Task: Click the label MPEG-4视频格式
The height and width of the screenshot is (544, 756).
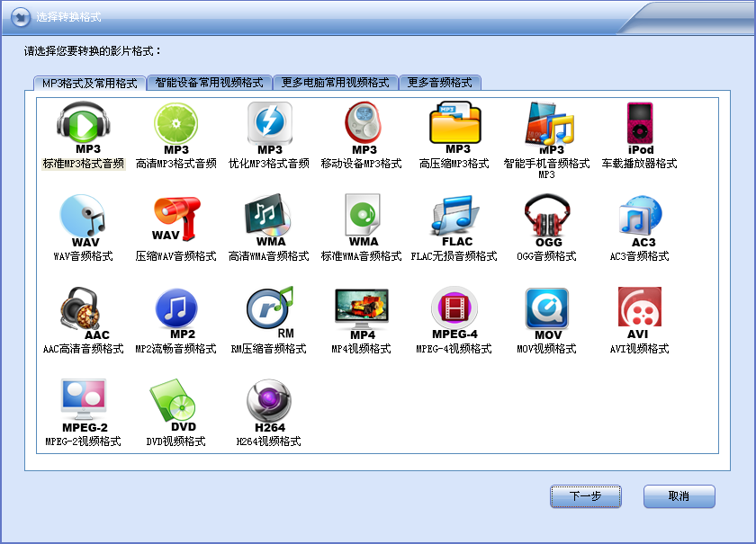Action: tap(454, 349)
